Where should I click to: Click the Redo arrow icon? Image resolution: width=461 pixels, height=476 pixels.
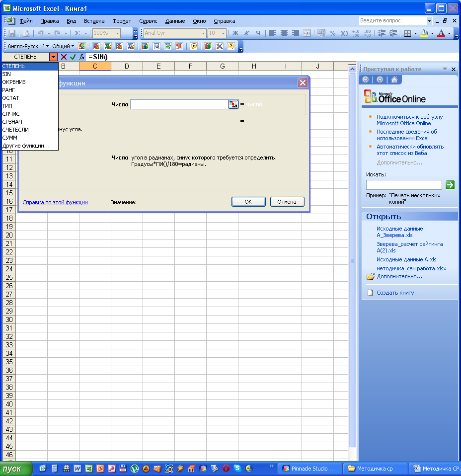point(57,33)
